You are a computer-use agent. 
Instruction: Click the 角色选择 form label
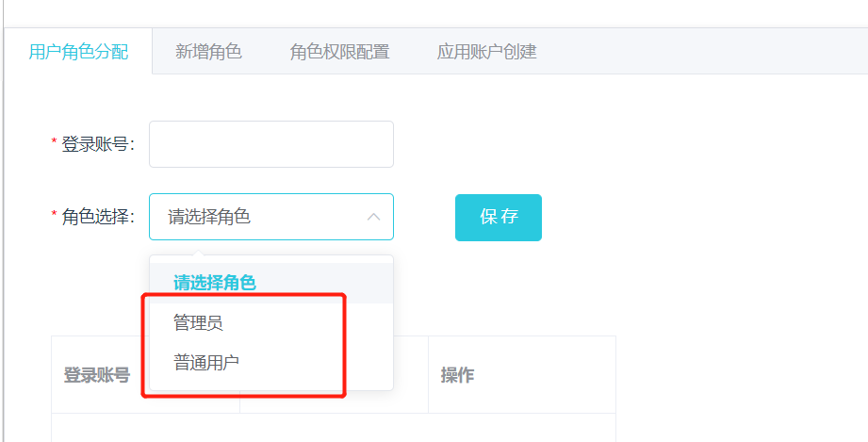click(97, 217)
